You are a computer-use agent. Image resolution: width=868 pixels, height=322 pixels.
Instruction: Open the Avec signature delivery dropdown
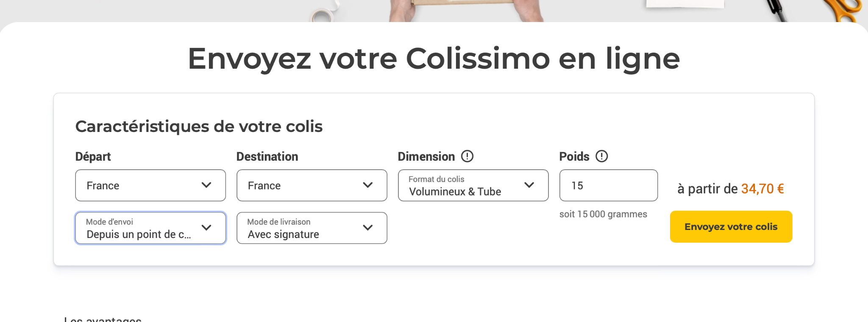(312, 228)
